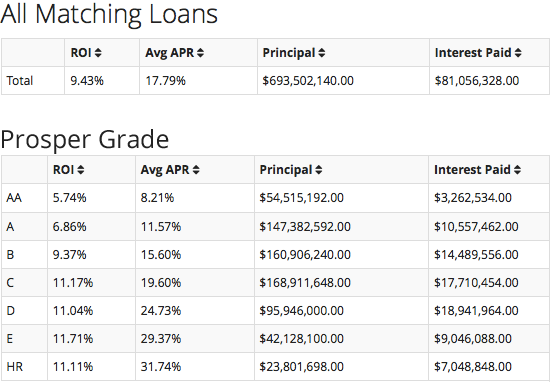Click grade D ROI value 11.04%
This screenshot has height=382, width=550.
tap(73, 311)
